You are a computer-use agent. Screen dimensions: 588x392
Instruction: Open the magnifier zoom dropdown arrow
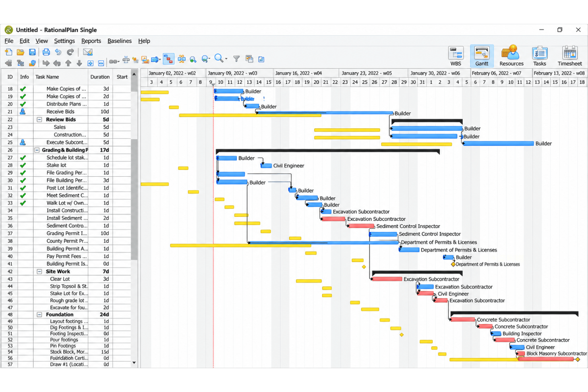click(x=226, y=59)
